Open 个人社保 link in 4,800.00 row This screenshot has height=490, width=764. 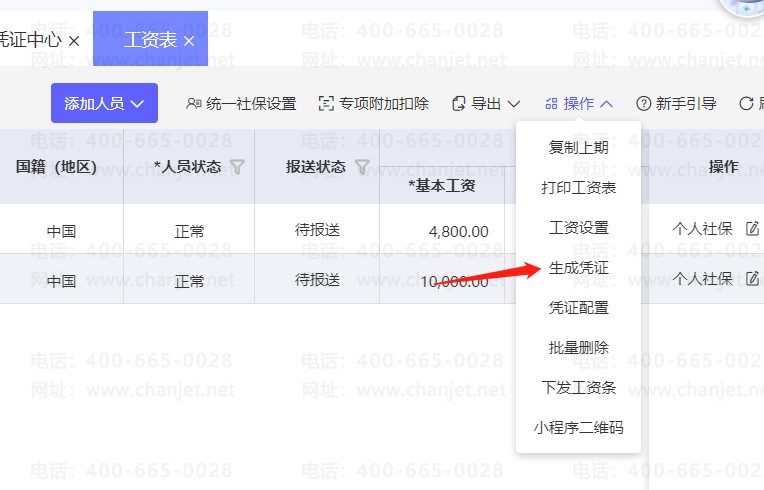(702, 228)
